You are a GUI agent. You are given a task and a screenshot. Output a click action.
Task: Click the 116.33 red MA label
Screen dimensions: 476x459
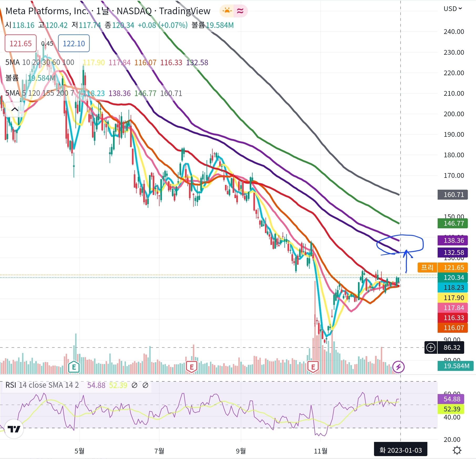pyautogui.click(x=453, y=318)
